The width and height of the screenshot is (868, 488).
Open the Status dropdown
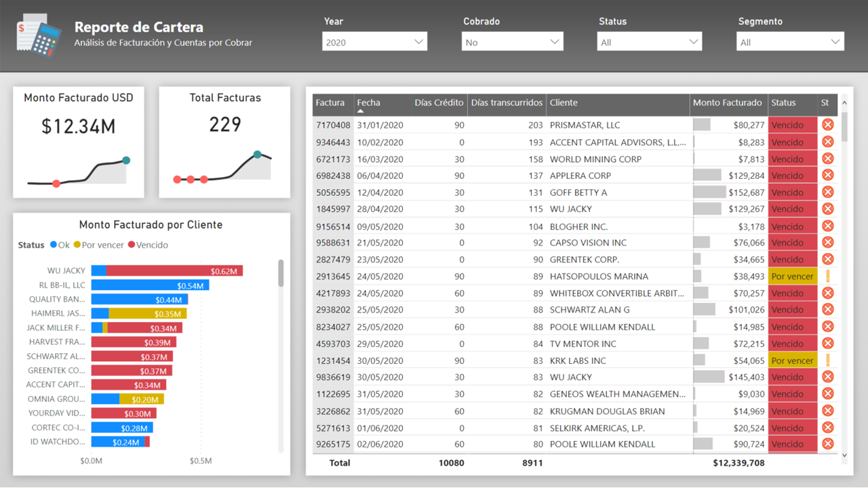[693, 41]
